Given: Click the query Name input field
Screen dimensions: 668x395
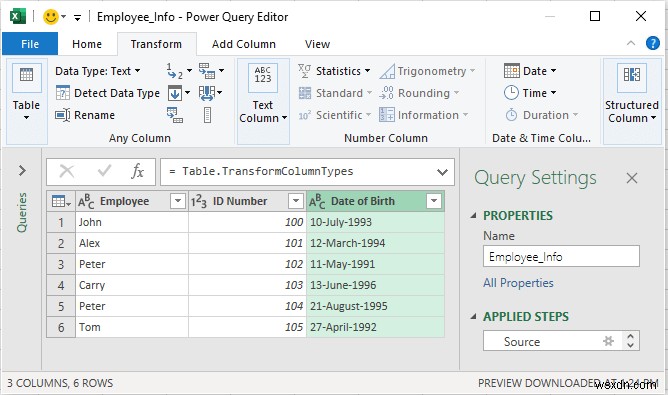Looking at the screenshot, I should [x=561, y=257].
